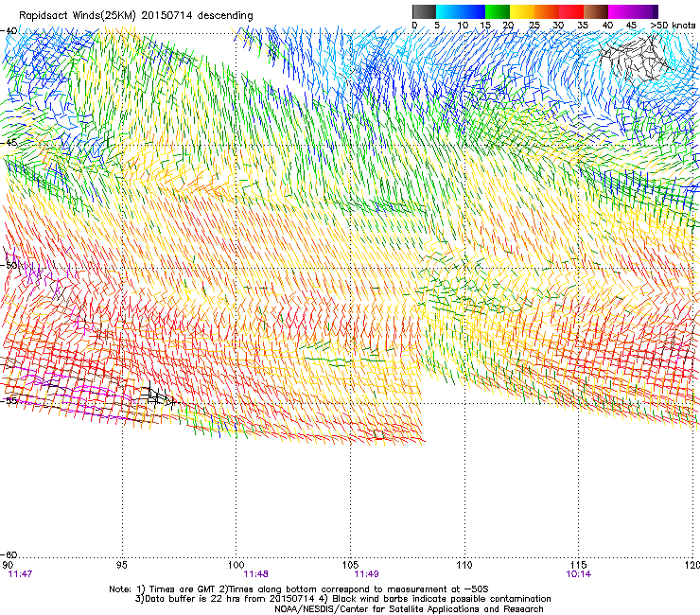Click latitude label '-45' on the left axis
This screenshot has height=615, width=700.
[x=9, y=143]
